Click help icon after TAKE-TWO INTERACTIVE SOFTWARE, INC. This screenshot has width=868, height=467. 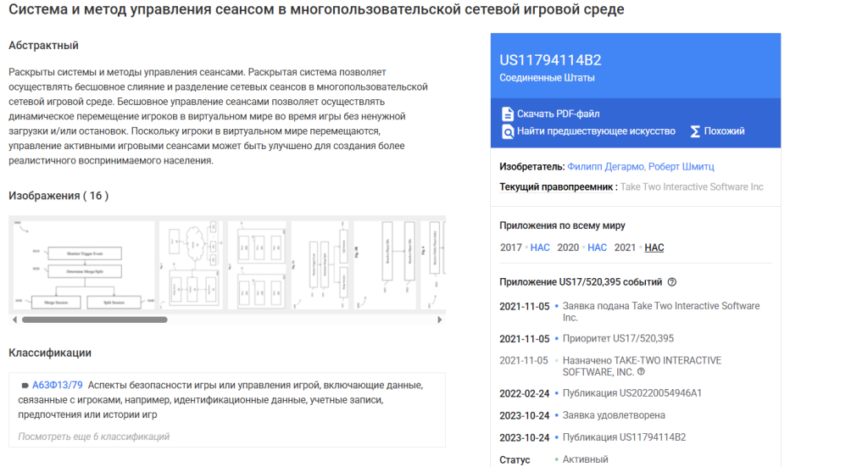[641, 372]
